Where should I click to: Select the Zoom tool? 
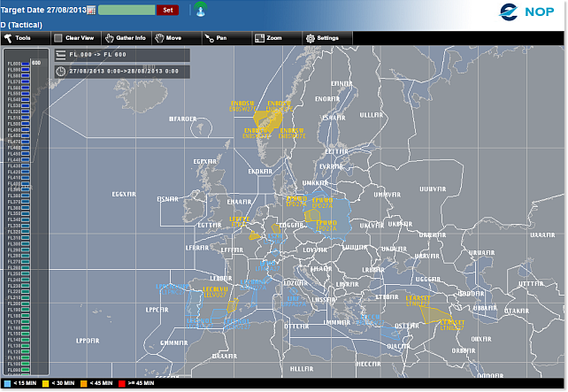[268, 38]
